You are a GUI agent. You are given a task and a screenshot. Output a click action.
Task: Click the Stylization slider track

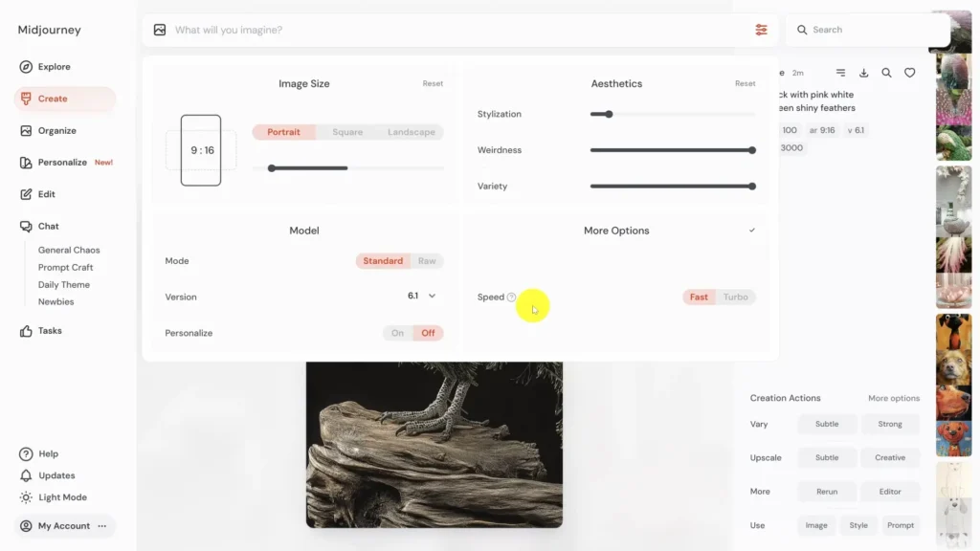[x=672, y=114]
